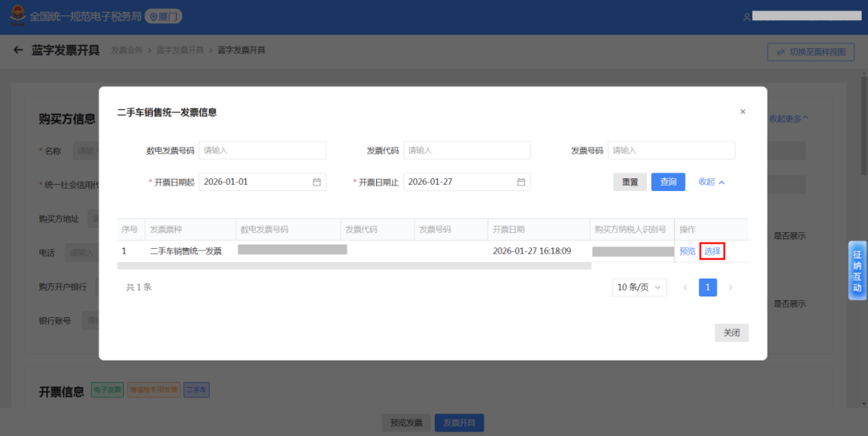Screen dimensions: 868x436
Task: Open the 征纳互动 side panel
Action: click(857, 271)
